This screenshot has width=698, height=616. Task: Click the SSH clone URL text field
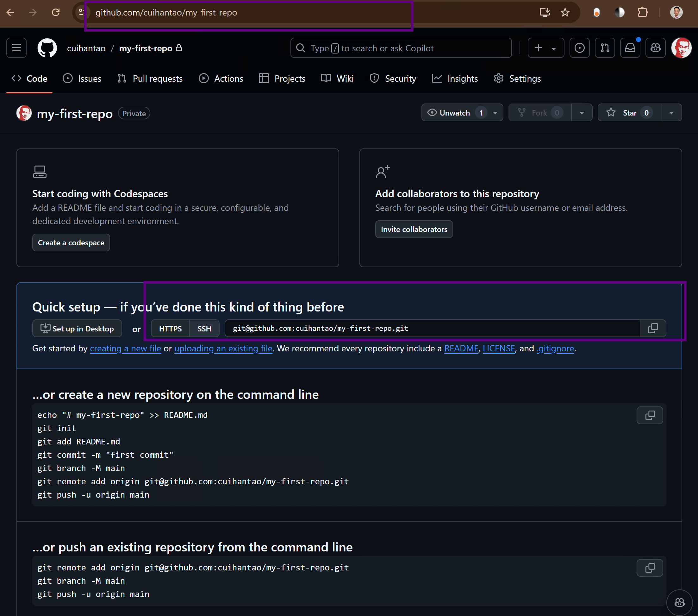432,328
